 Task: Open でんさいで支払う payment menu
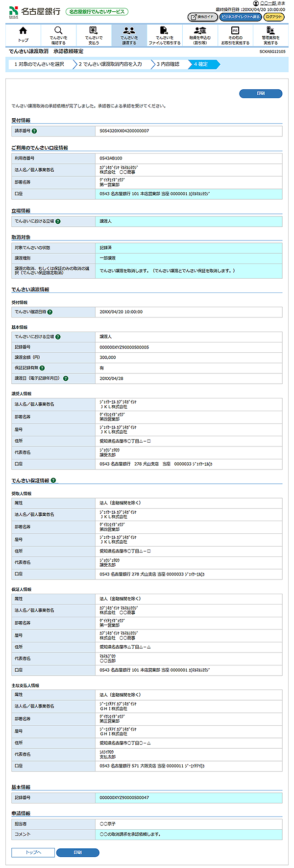tap(94, 35)
